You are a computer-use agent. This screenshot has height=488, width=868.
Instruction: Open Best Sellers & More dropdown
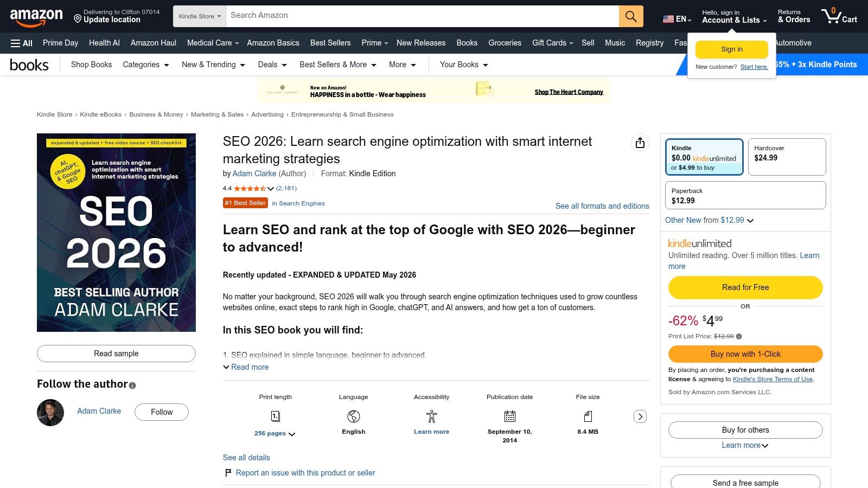338,65
